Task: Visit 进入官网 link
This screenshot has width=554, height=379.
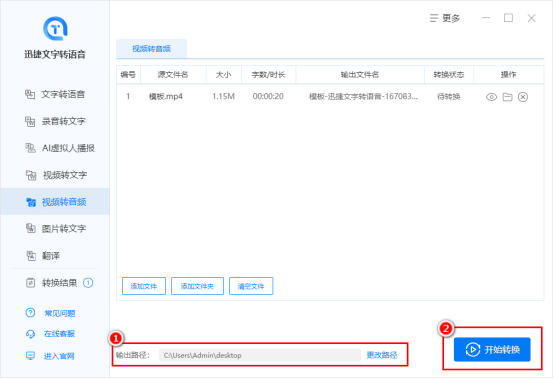Action: coord(59,356)
